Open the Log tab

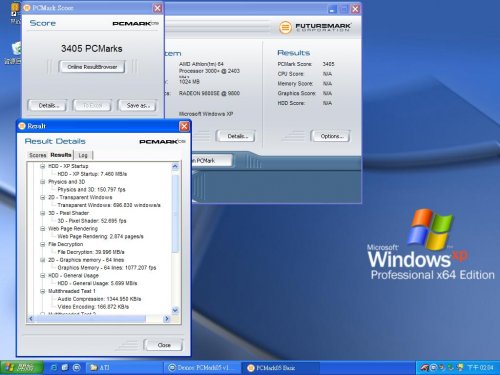click(83, 155)
